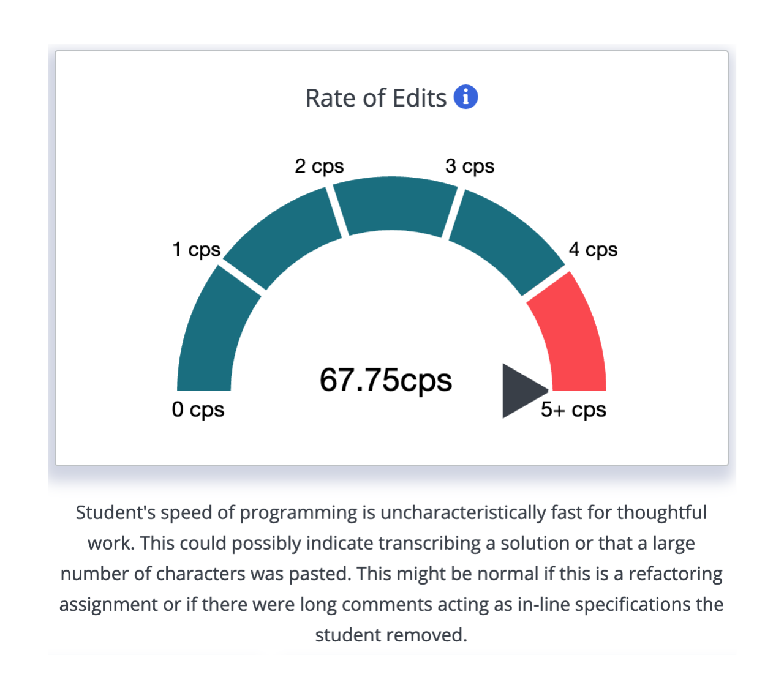Click the info icon next to Rate of Edits
Viewport: 784px width, 699px height.
pos(466,97)
